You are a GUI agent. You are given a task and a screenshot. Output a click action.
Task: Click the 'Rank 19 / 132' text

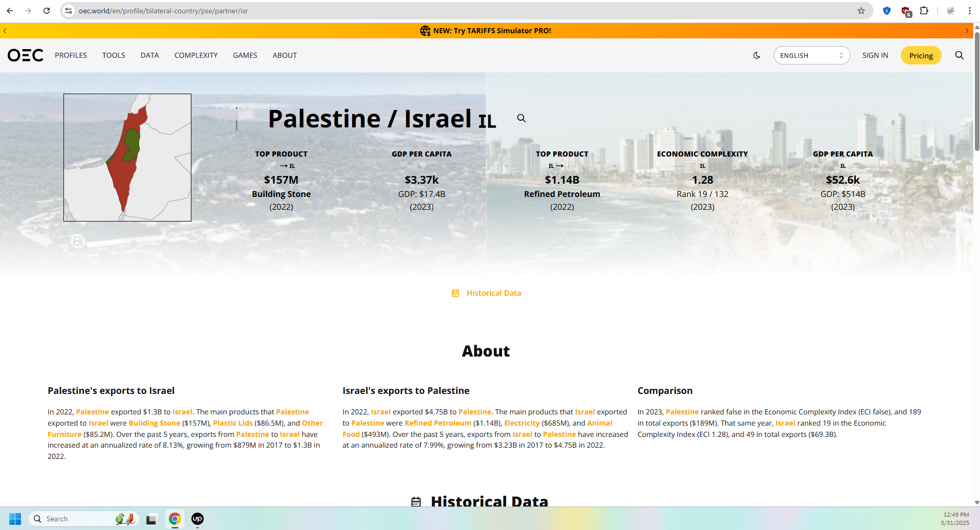click(x=702, y=194)
